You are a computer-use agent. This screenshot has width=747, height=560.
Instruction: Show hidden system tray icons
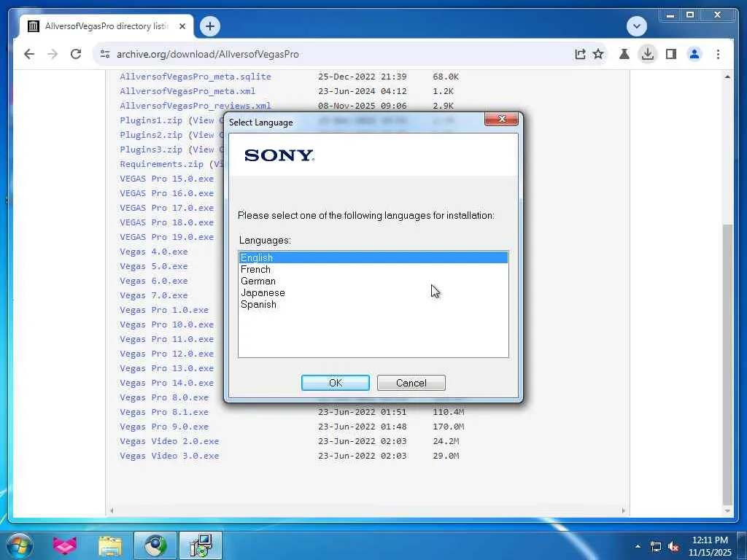click(x=638, y=546)
